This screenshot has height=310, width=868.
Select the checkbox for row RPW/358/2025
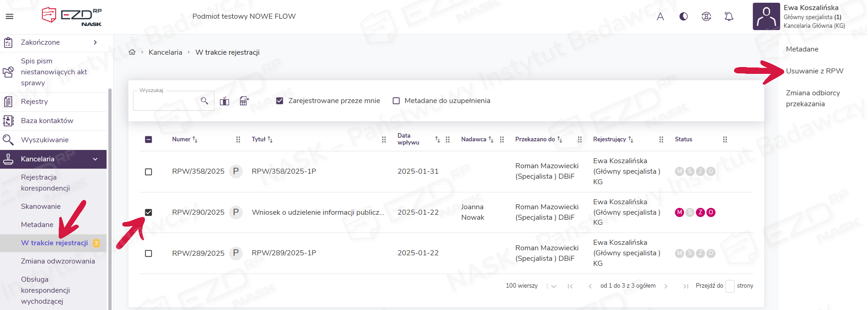tap(148, 172)
